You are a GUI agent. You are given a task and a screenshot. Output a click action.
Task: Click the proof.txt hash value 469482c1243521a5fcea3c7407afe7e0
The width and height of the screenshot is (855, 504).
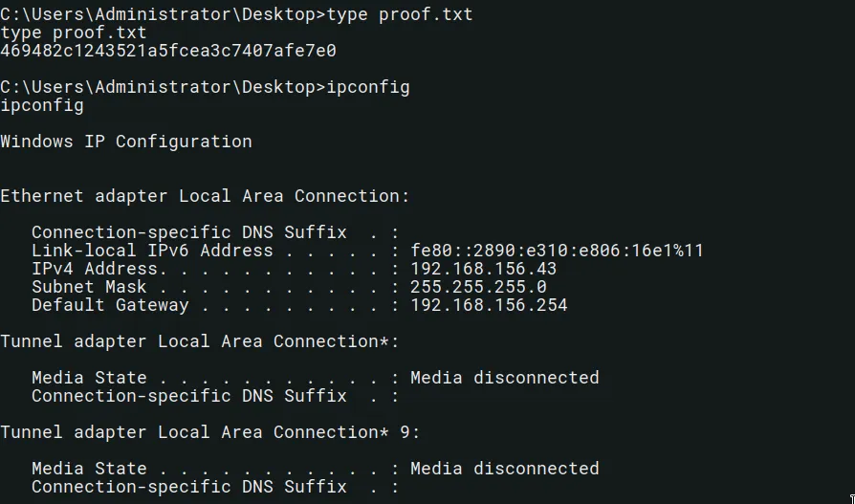168,51
